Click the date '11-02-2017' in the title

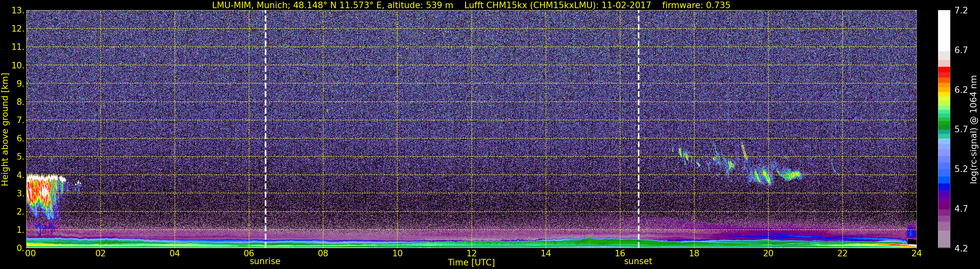(x=626, y=5)
